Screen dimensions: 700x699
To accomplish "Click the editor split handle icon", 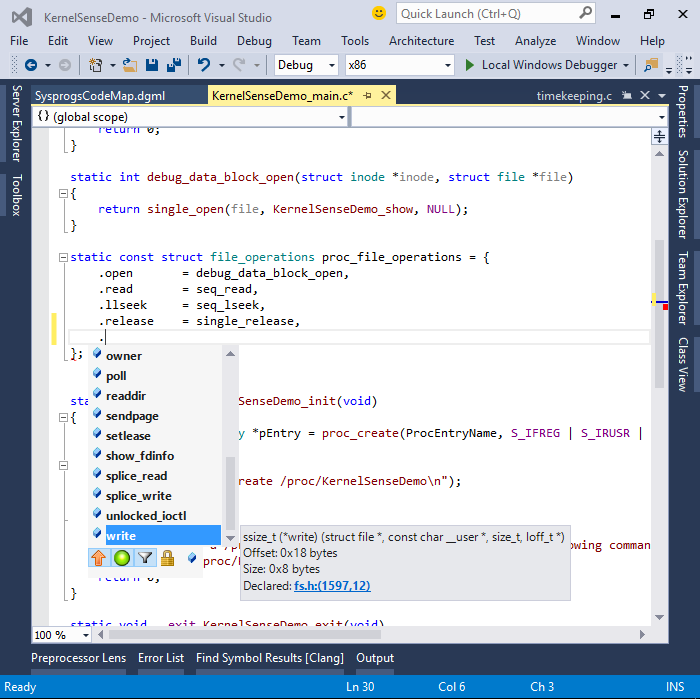I will (659, 136).
